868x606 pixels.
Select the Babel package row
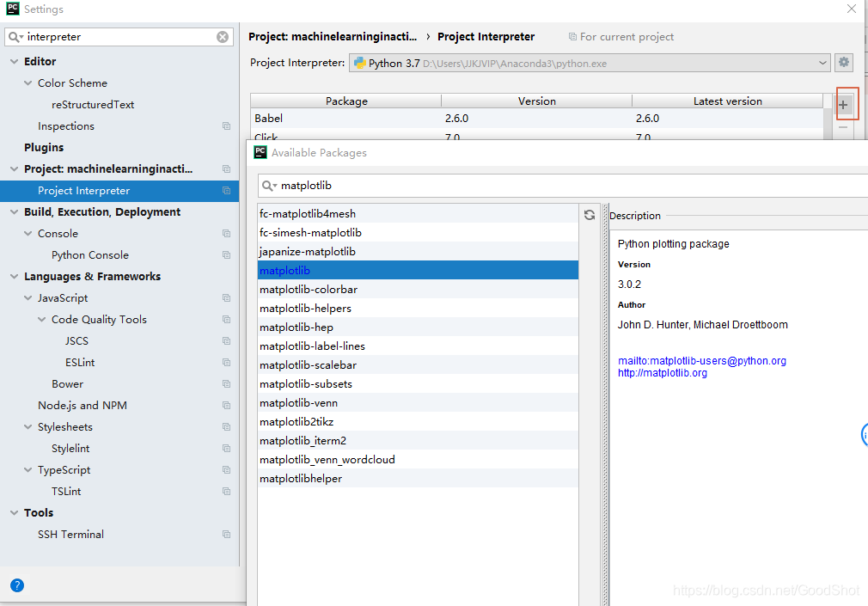click(536, 118)
